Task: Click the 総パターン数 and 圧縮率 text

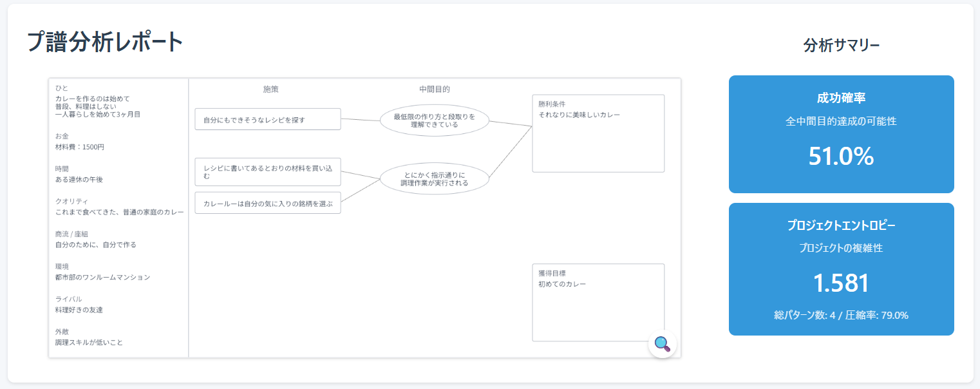Action: (x=841, y=316)
